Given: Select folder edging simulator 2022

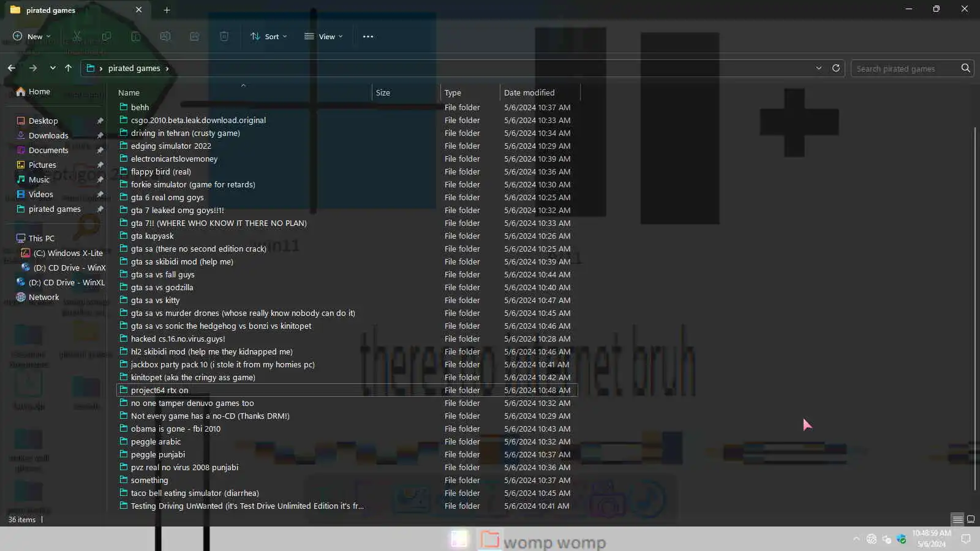Looking at the screenshot, I should pos(347,146).
